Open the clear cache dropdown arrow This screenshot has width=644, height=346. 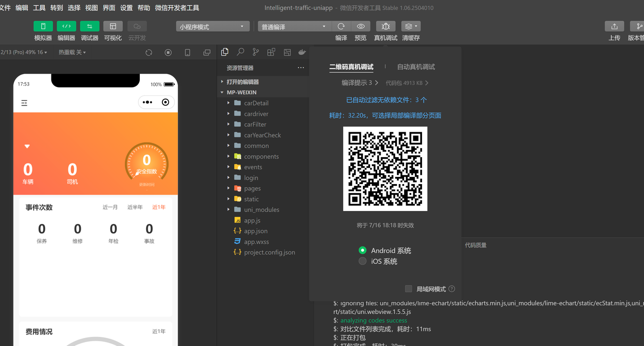pyautogui.click(x=416, y=26)
